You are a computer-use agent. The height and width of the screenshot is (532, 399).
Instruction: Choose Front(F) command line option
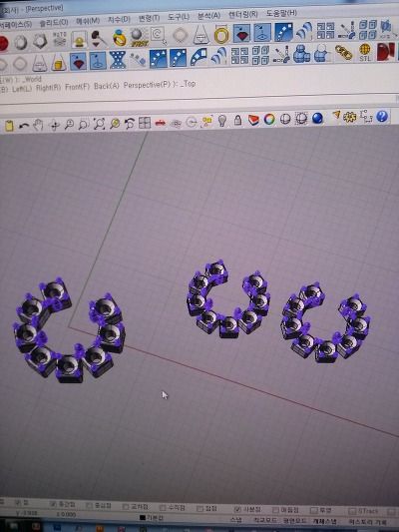tap(77, 87)
